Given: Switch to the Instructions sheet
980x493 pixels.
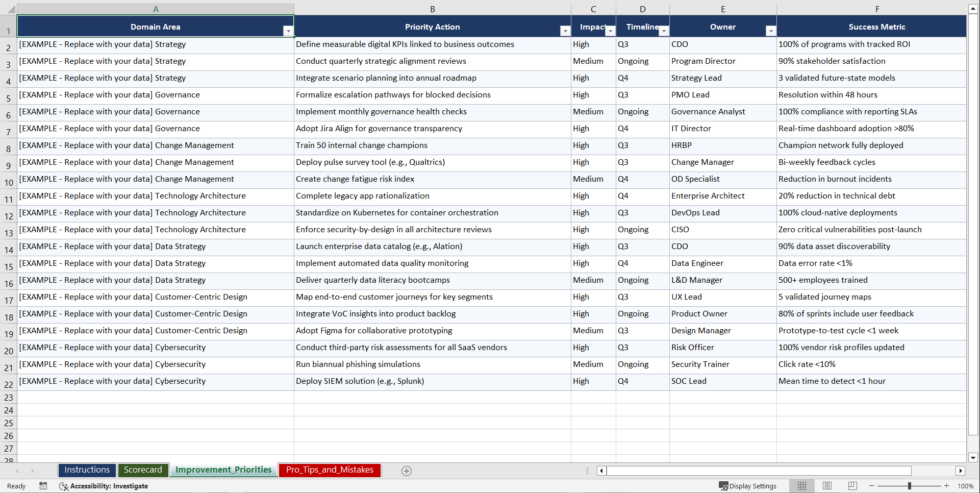Looking at the screenshot, I should tap(87, 470).
